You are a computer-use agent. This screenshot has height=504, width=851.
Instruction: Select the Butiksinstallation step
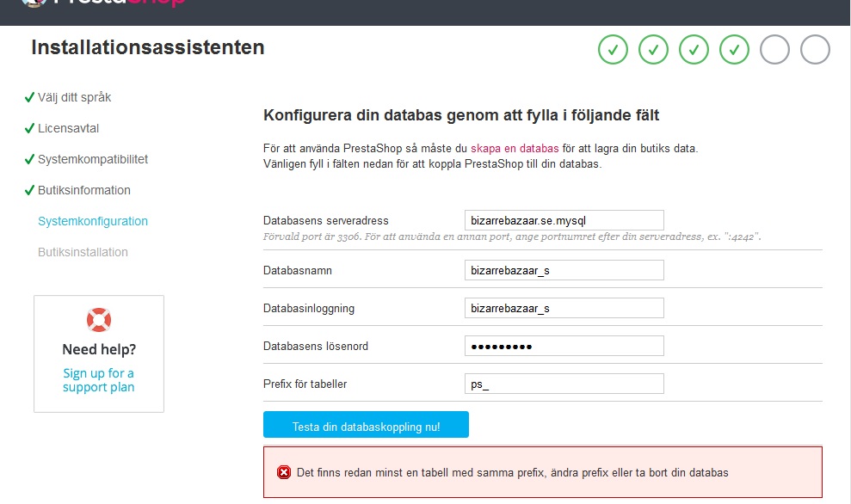coord(83,252)
